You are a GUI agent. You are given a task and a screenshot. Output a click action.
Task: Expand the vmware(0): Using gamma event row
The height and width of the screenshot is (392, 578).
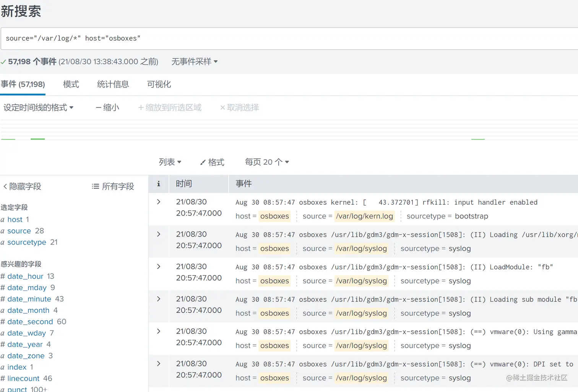pyautogui.click(x=159, y=331)
